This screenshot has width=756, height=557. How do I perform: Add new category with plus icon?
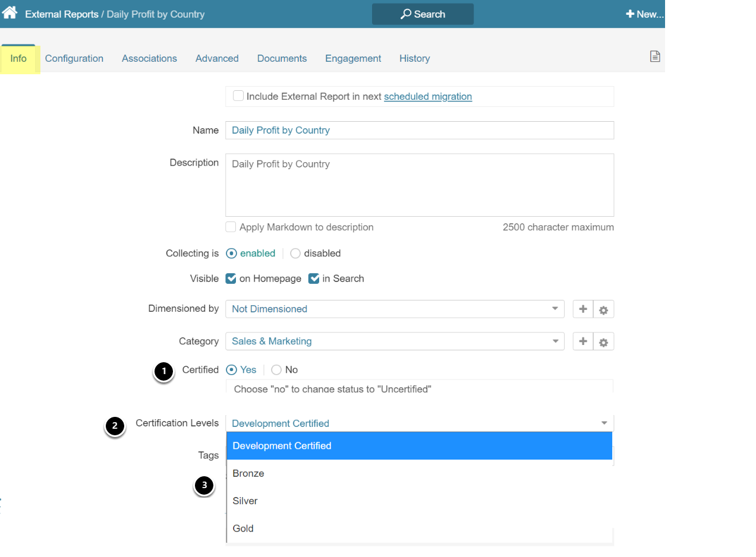coord(582,341)
